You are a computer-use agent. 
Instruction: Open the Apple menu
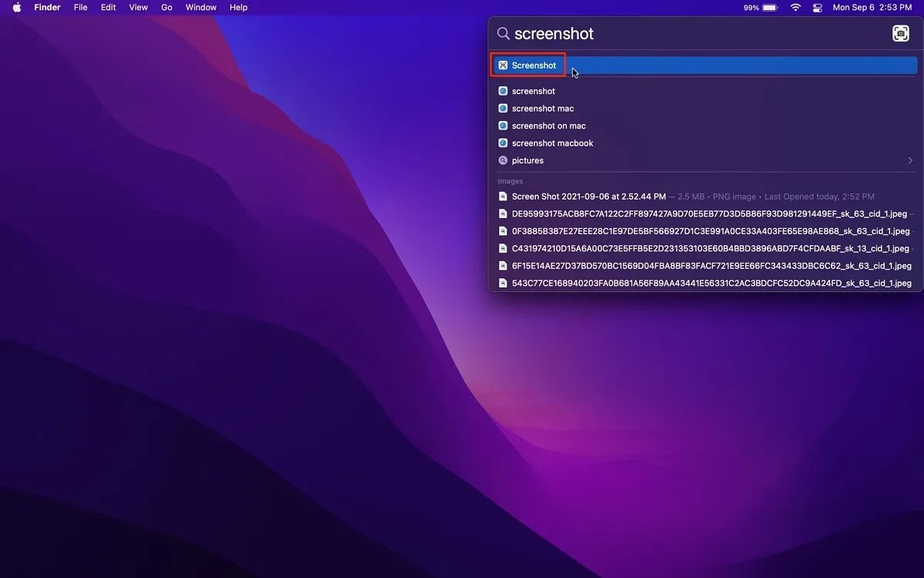(17, 7)
